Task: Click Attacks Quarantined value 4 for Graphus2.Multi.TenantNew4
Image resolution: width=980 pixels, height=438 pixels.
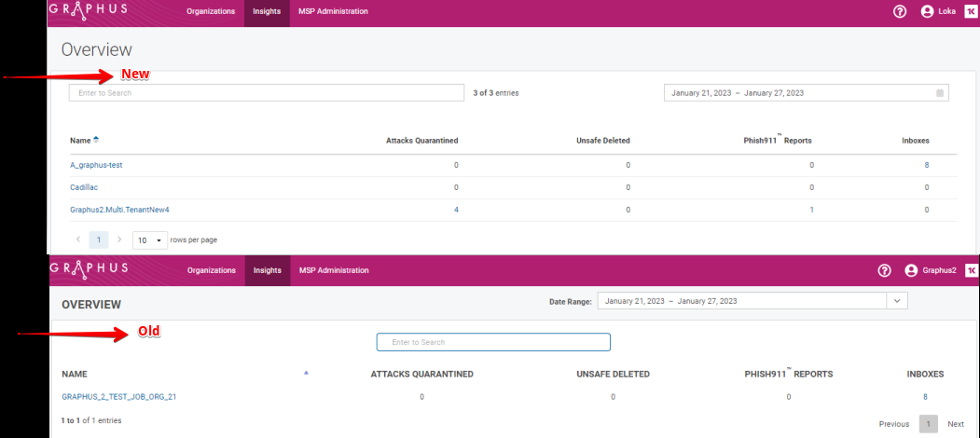Action: 456,210
